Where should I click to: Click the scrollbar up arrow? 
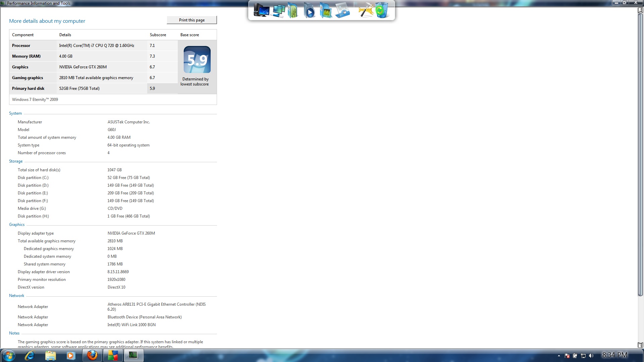pyautogui.click(x=640, y=10)
